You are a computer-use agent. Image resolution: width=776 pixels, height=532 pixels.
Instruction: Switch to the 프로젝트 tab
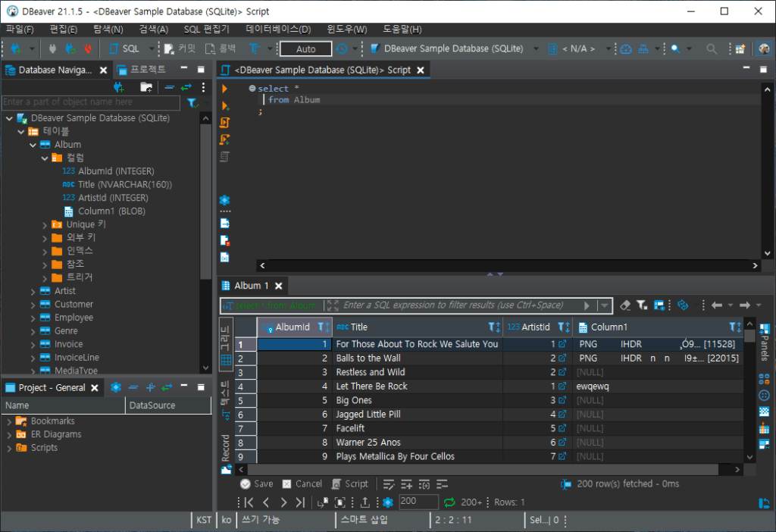click(x=146, y=70)
